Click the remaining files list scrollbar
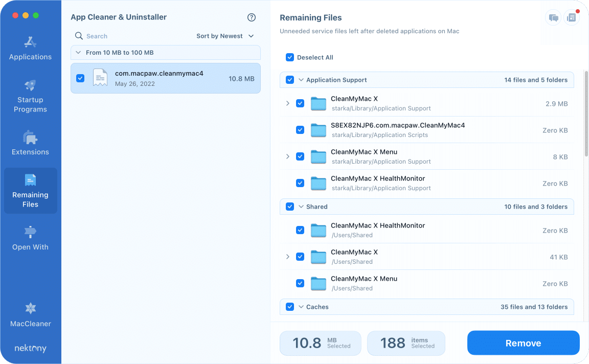 [x=586, y=113]
